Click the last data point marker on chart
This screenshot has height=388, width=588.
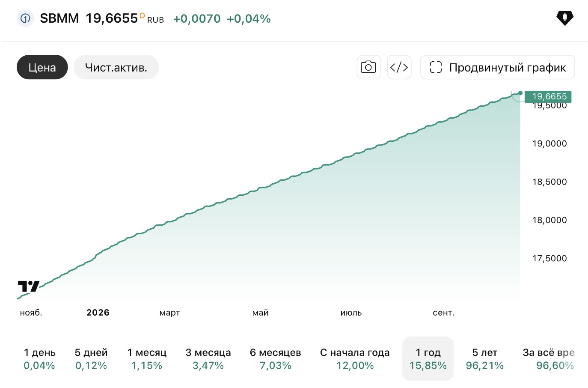520,93
